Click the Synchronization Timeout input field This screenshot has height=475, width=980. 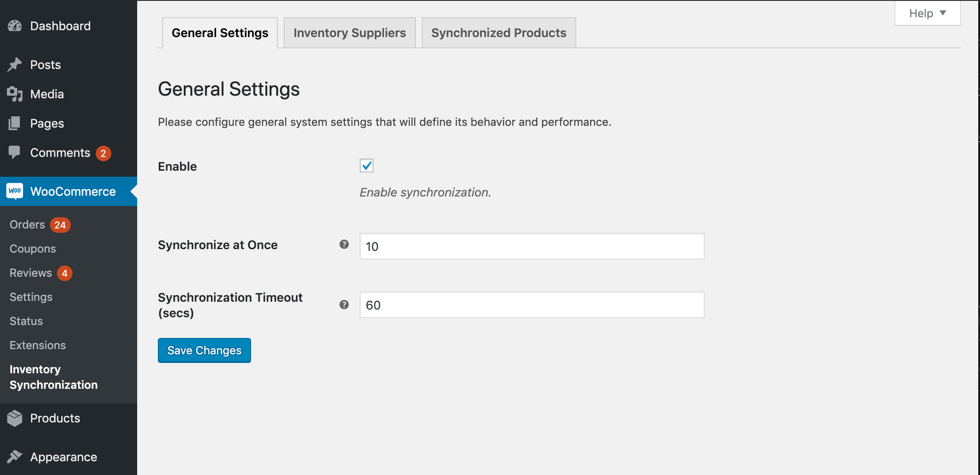532,305
